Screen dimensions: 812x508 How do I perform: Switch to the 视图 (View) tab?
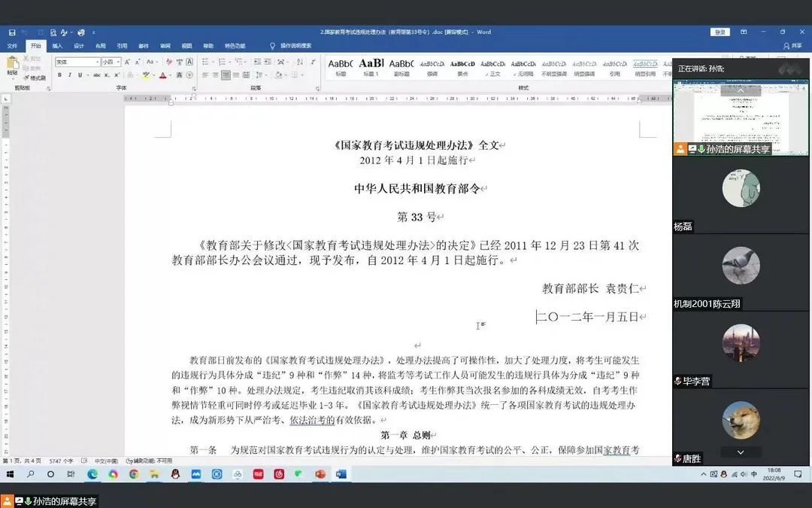pos(187,46)
